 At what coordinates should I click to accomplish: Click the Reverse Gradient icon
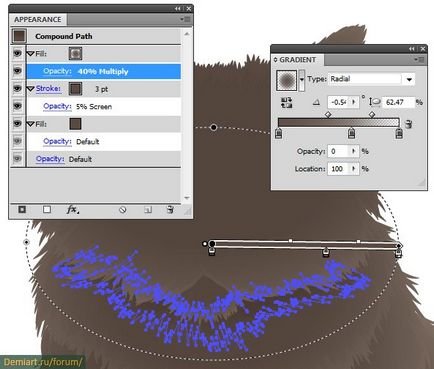(x=286, y=102)
